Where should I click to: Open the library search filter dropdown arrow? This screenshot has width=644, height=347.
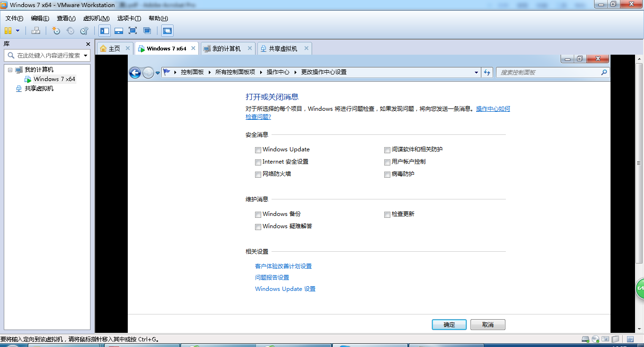(x=86, y=56)
